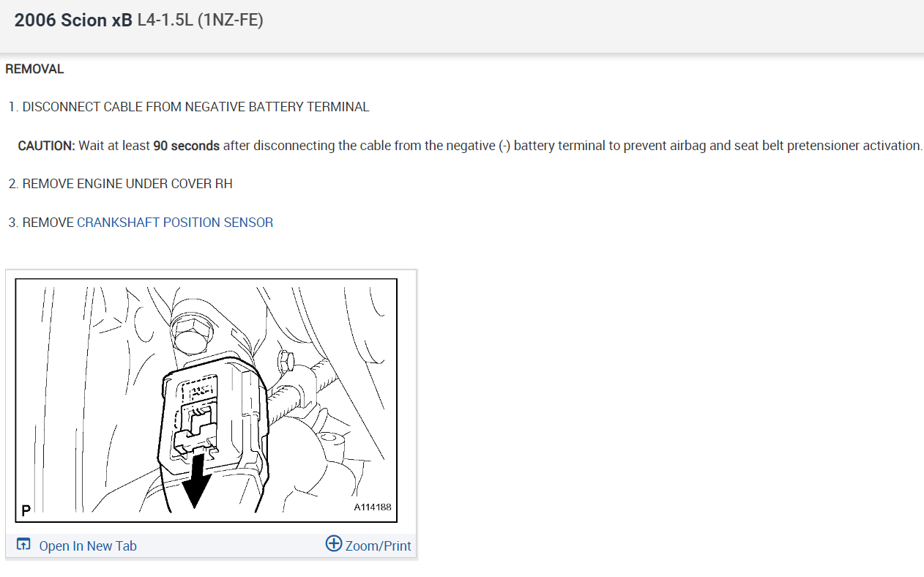
Task: Click the step 1 disconnect cable text
Action: [x=189, y=107]
